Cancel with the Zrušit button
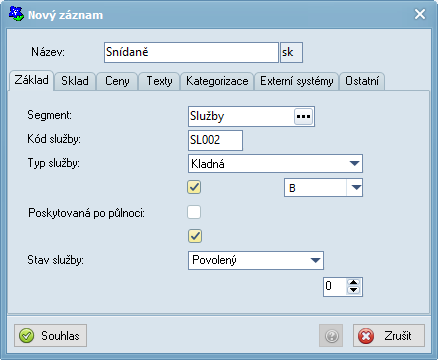The height and width of the screenshot is (360, 438). tap(389, 336)
